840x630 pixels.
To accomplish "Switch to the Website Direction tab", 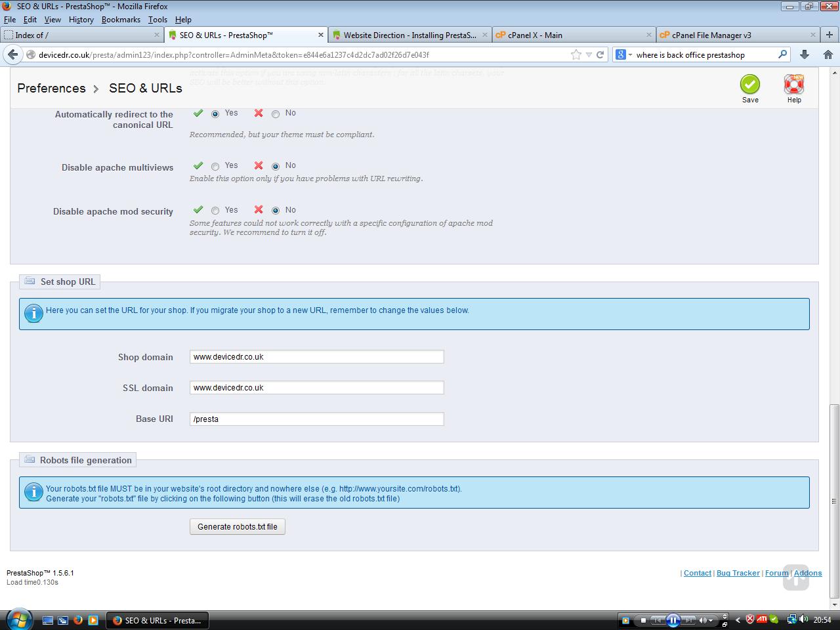I will tap(410, 35).
